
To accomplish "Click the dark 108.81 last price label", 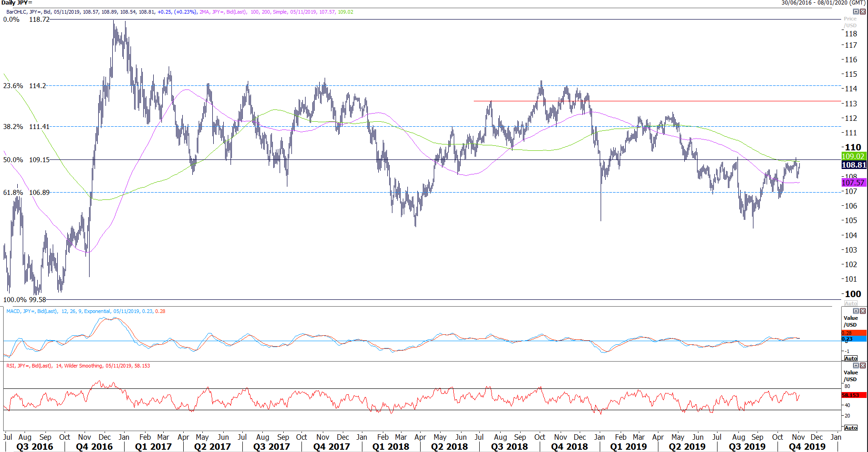I will (853, 165).
